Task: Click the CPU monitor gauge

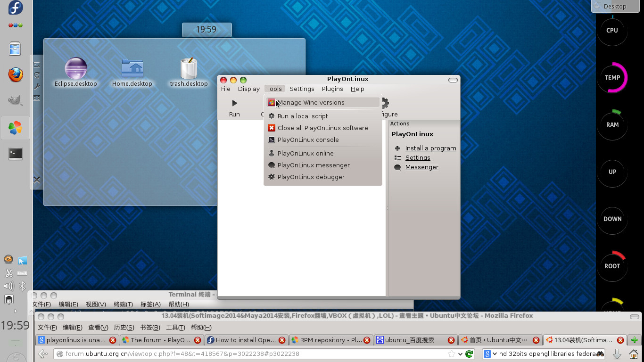Action: pos(612,30)
